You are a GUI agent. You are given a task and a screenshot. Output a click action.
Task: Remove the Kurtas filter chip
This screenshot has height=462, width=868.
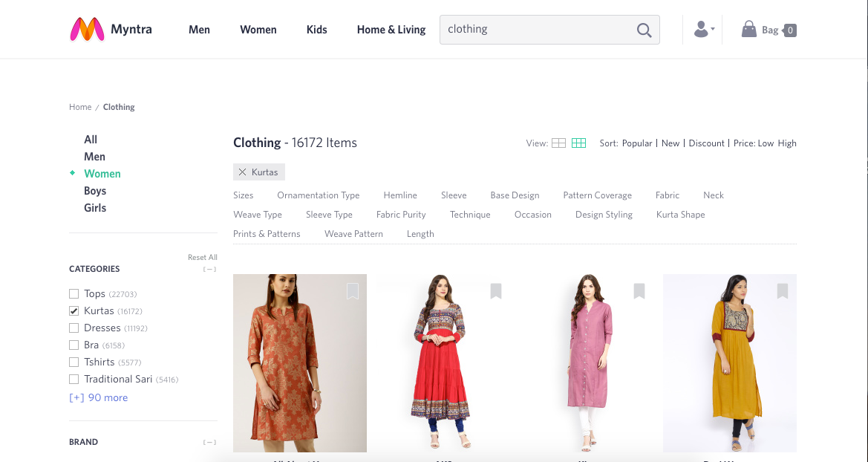click(242, 172)
